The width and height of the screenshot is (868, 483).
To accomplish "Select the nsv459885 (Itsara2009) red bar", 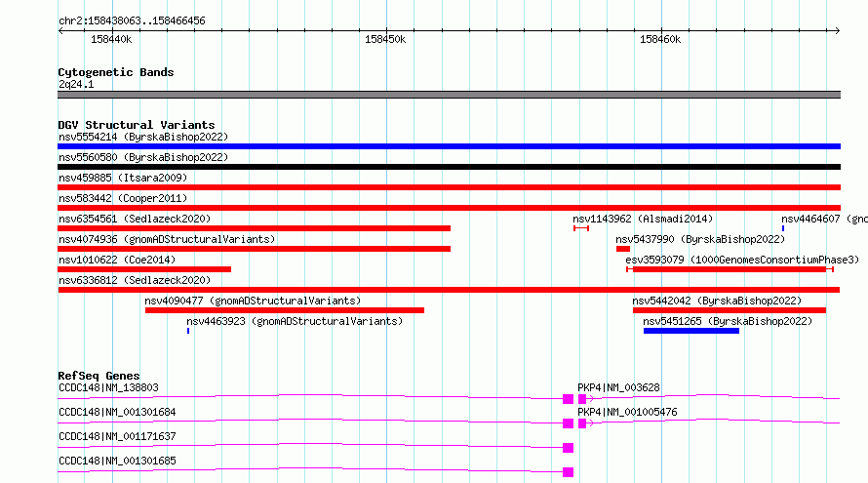I will [449, 187].
